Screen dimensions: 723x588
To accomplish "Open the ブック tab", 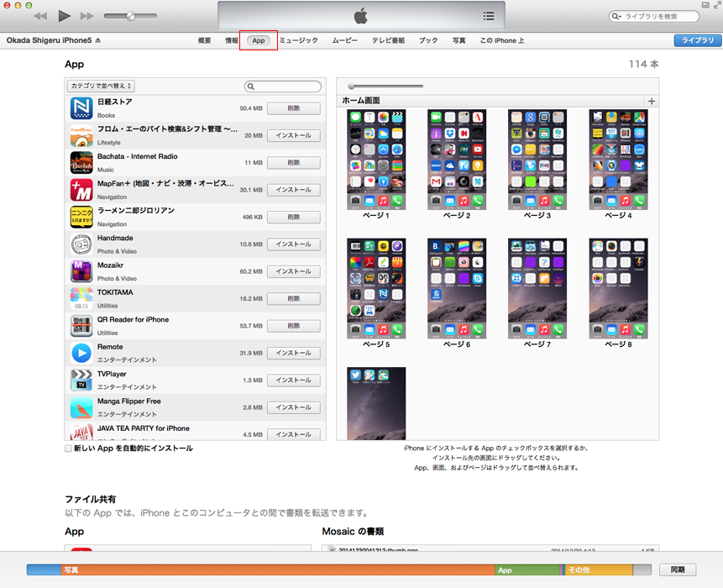I will tap(428, 40).
